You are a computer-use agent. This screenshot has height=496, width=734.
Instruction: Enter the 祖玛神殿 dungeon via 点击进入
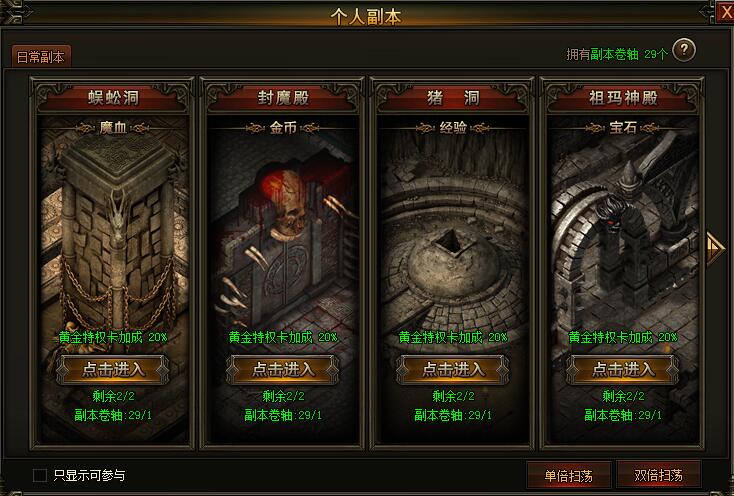(x=623, y=370)
